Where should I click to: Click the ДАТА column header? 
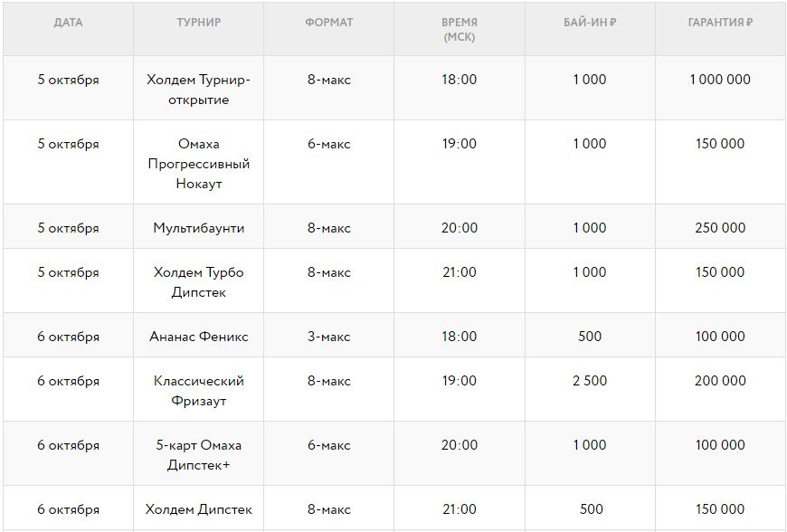(68, 23)
